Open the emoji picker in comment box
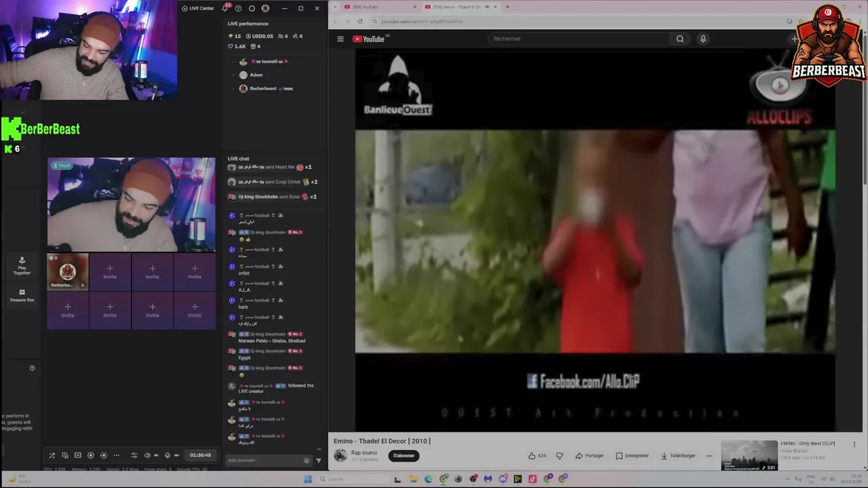The width and height of the screenshot is (868, 488). coord(307,461)
